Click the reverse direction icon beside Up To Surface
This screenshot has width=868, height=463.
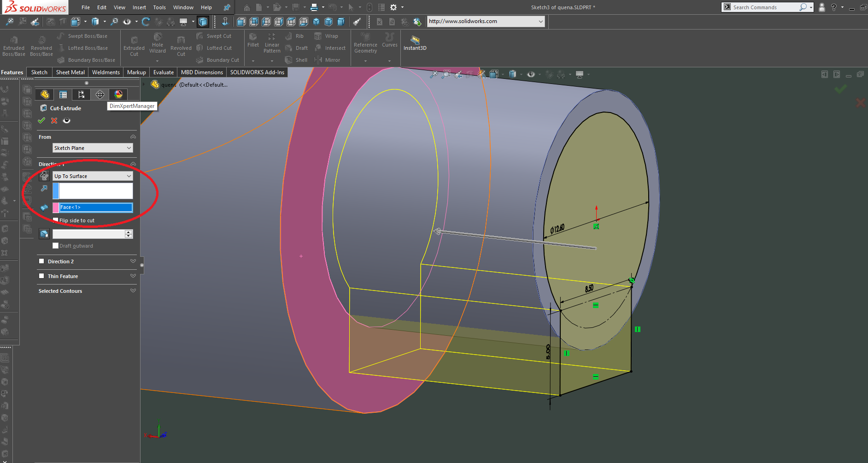tap(44, 176)
